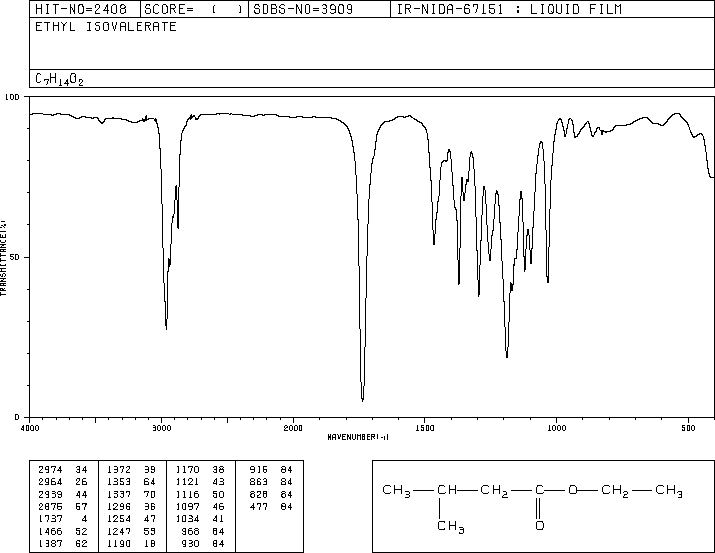Click the branch CH3 below the CH group
The image size is (715, 553).
tap(451, 527)
